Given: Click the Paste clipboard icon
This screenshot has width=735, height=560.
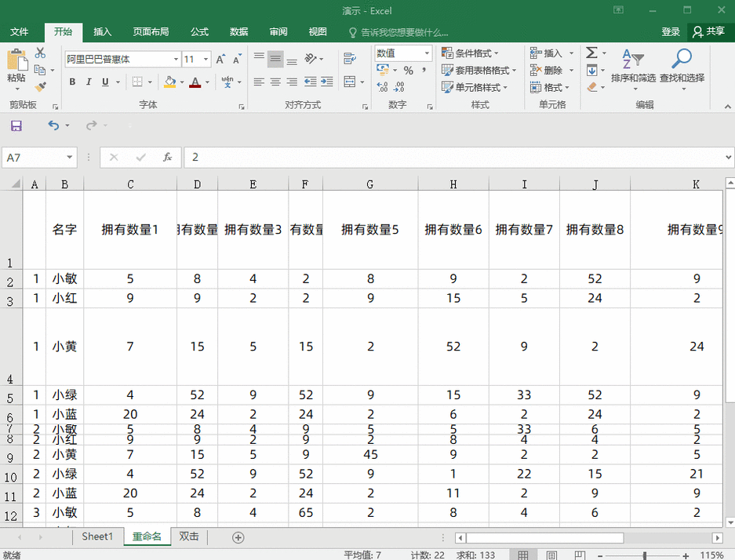Looking at the screenshot, I should click(x=17, y=60).
